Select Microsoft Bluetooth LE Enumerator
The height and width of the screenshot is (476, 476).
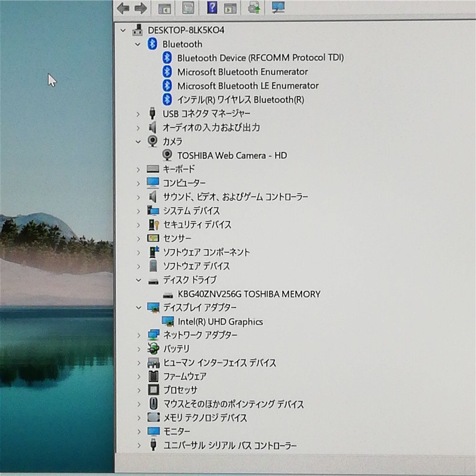[x=248, y=86]
